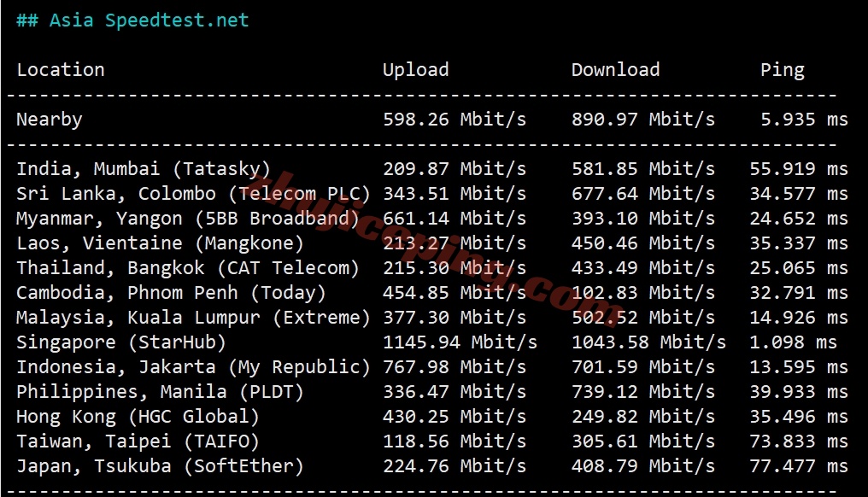The width and height of the screenshot is (868, 497).
Task: Click the 'Ping' column header
Action: click(783, 70)
